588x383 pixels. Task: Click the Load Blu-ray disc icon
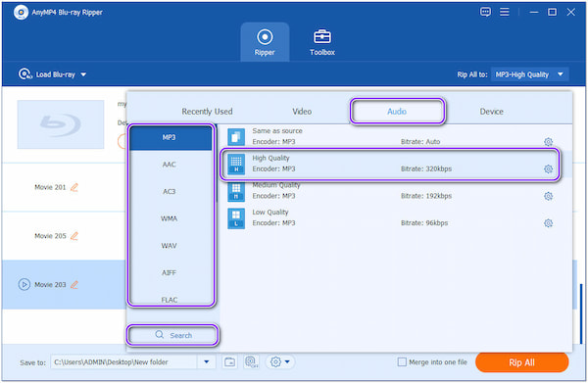[24, 73]
